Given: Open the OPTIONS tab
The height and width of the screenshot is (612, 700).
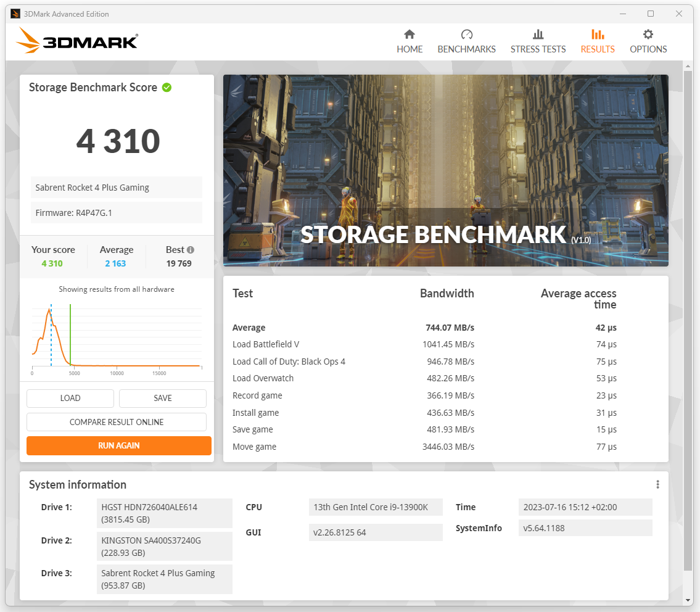Looking at the screenshot, I should point(648,41).
